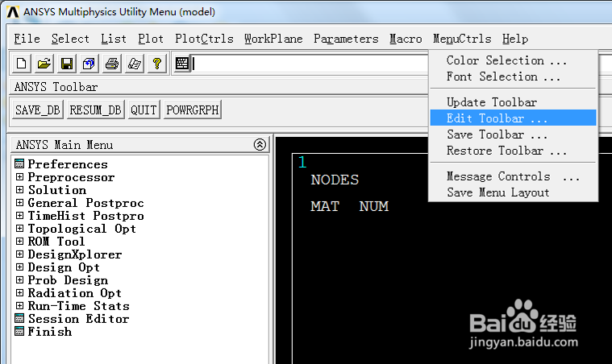Select Update Toolbar menu entry
This screenshot has height=364, width=612.
click(514, 102)
